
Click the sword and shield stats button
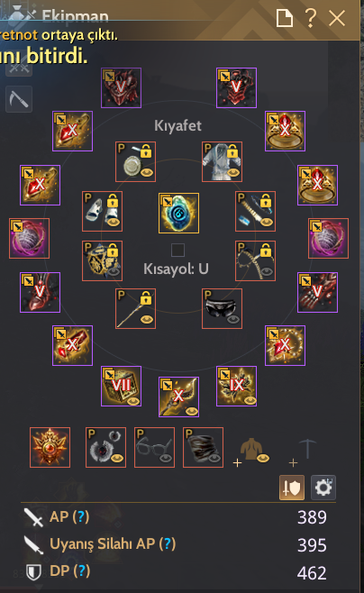(292, 488)
